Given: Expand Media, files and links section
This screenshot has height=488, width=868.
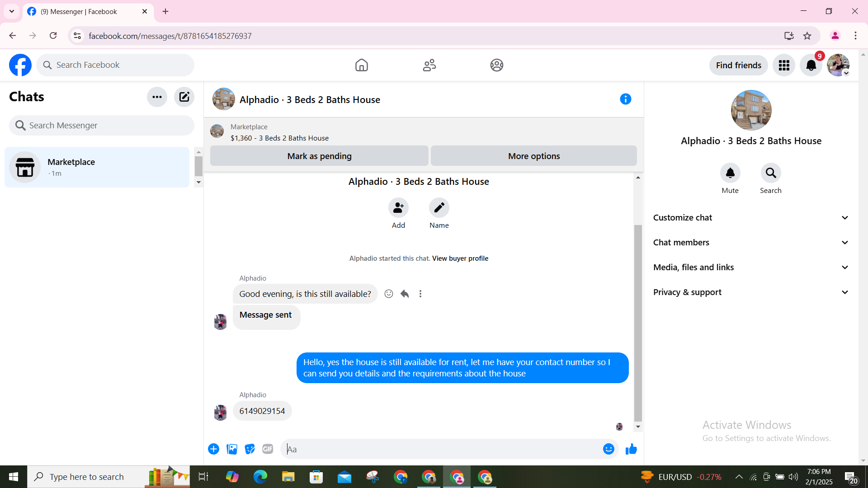Looking at the screenshot, I should click(750, 267).
